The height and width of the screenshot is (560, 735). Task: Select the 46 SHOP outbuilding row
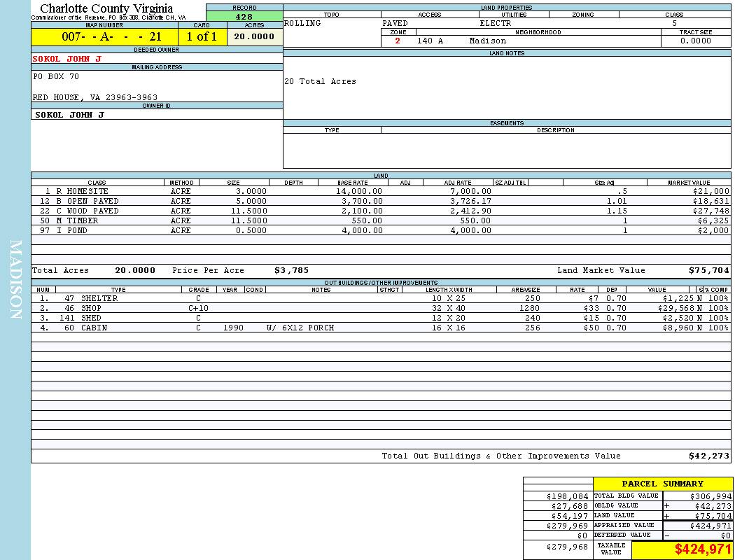pyautogui.click(x=92, y=308)
